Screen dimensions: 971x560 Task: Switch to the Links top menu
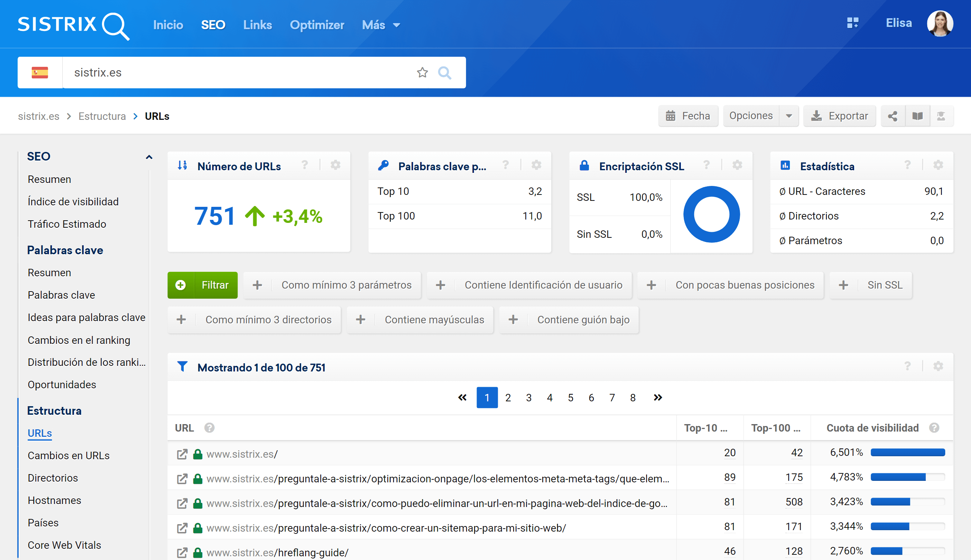coord(257,25)
